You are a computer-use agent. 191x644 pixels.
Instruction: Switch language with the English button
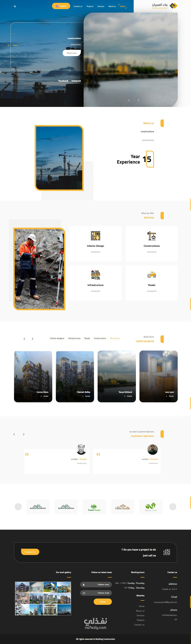(61, 6)
